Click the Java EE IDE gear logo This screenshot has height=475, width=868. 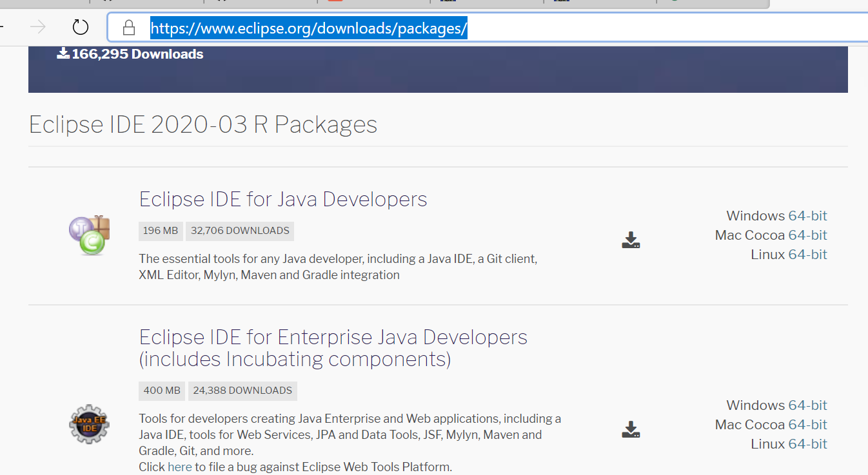90,423
